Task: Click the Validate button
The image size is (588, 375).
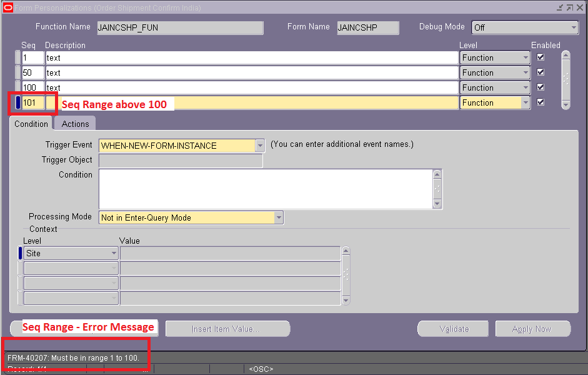Action: point(452,328)
